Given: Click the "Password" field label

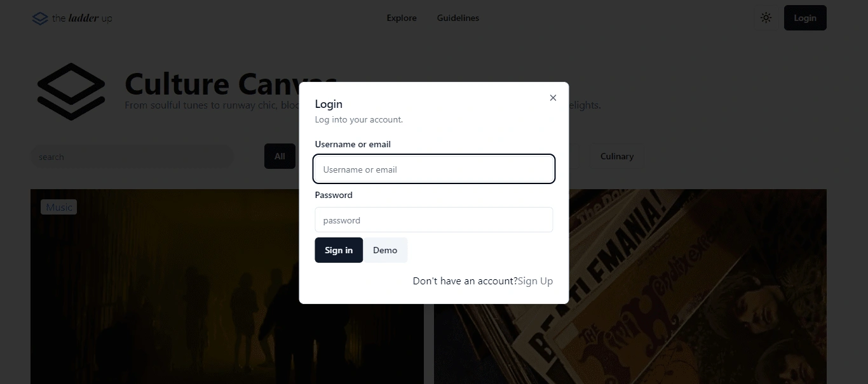Looking at the screenshot, I should click(334, 195).
